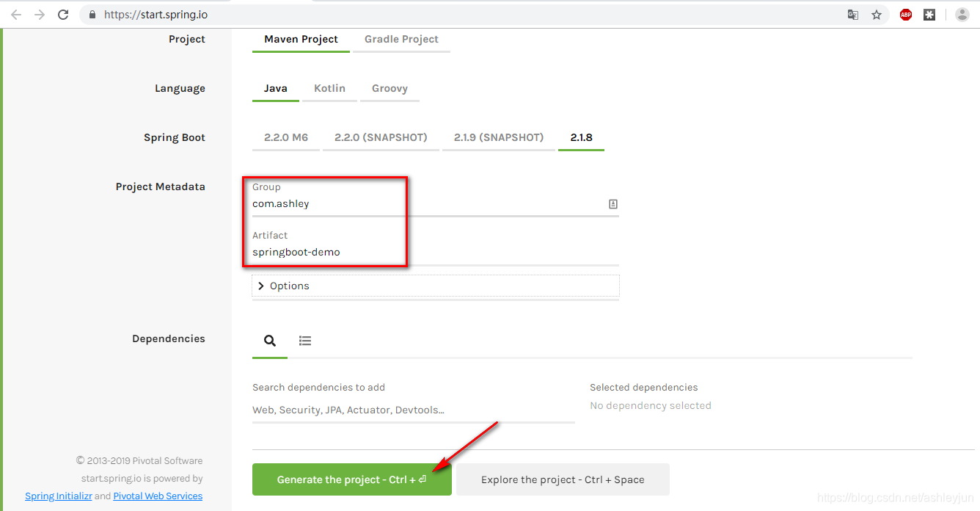Bookmark page with star icon
Viewport: 980px width, 511px height.
pyautogui.click(x=877, y=15)
